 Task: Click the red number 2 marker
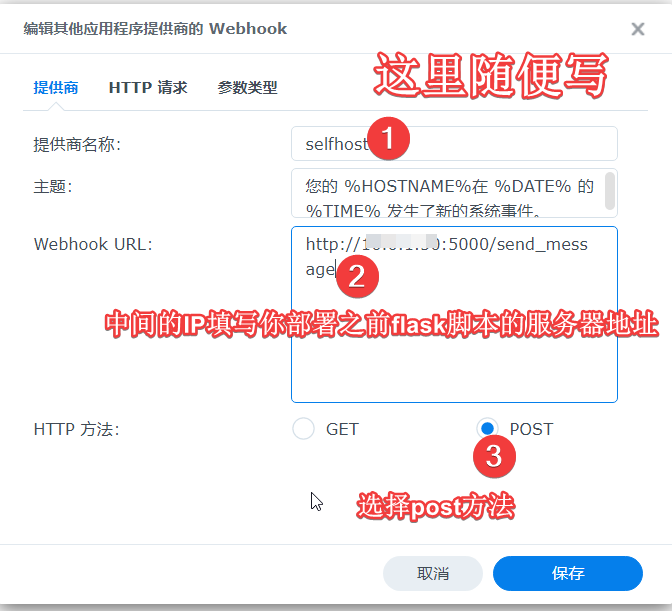coord(357,276)
